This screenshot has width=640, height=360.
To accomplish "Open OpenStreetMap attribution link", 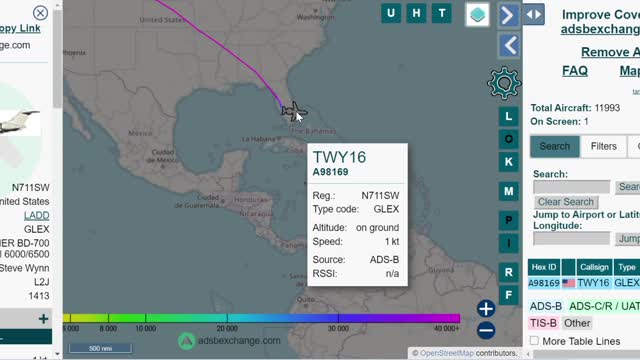I will click(x=447, y=353).
